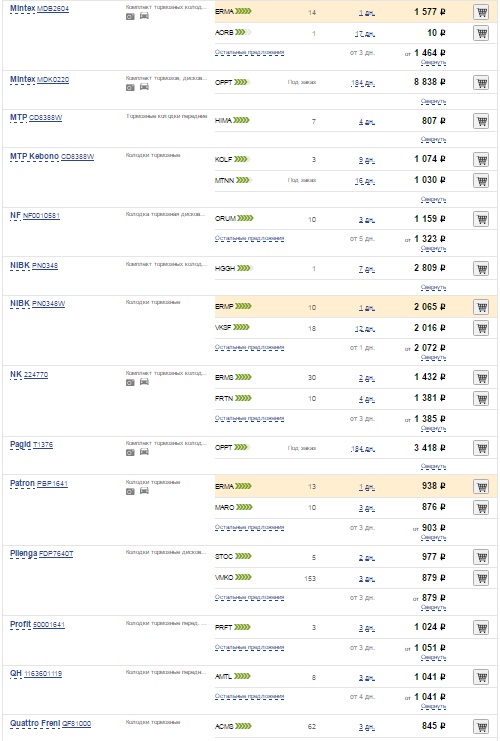Open photo icon for Patron PBP1641
Screen dimensions: 500x741
130,491
